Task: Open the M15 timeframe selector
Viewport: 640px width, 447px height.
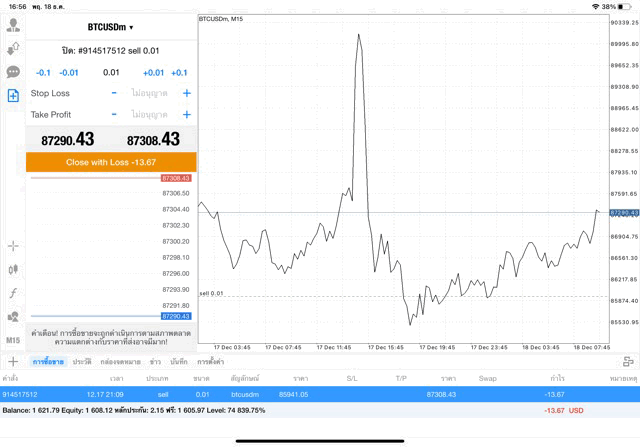Action: [x=13, y=340]
